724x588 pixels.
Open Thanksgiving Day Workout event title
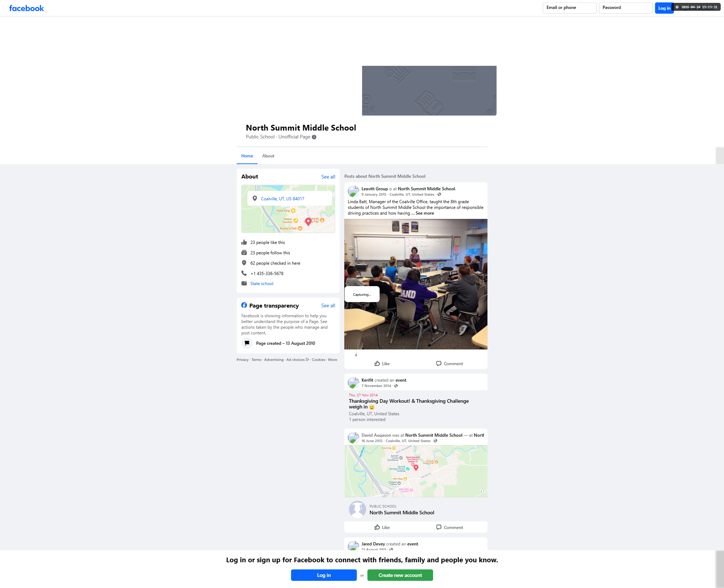(x=409, y=404)
